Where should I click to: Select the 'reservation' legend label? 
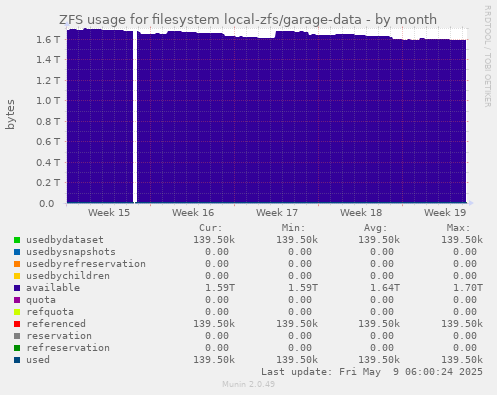coord(59,336)
